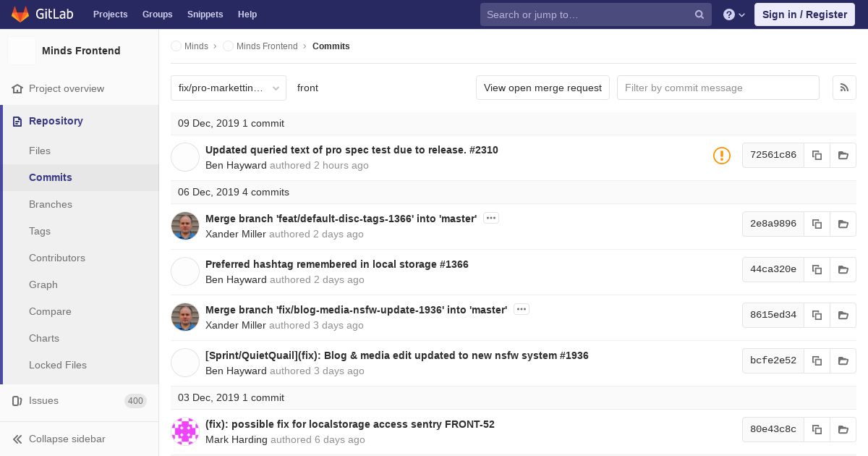Browse files at commit 44ca320e
Image resolution: width=868 pixels, height=456 pixels.
[x=843, y=269]
